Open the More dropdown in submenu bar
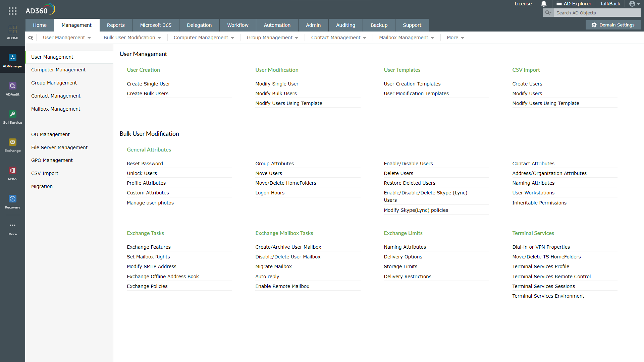The image size is (644, 362). click(455, 38)
